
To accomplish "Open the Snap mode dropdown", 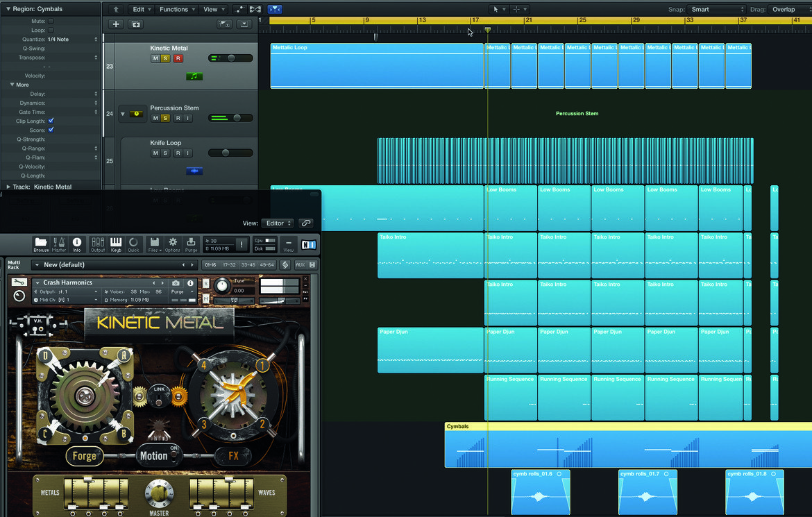I will pyautogui.click(x=717, y=9).
